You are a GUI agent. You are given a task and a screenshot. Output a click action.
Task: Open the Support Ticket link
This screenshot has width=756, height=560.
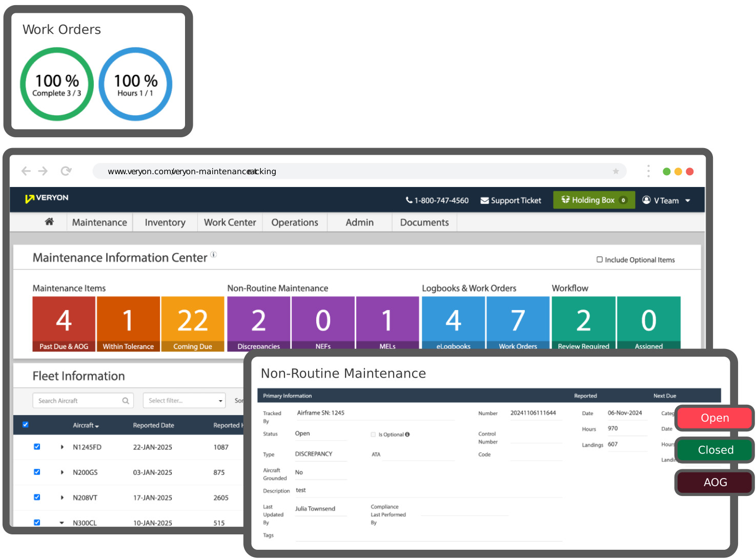(510, 200)
